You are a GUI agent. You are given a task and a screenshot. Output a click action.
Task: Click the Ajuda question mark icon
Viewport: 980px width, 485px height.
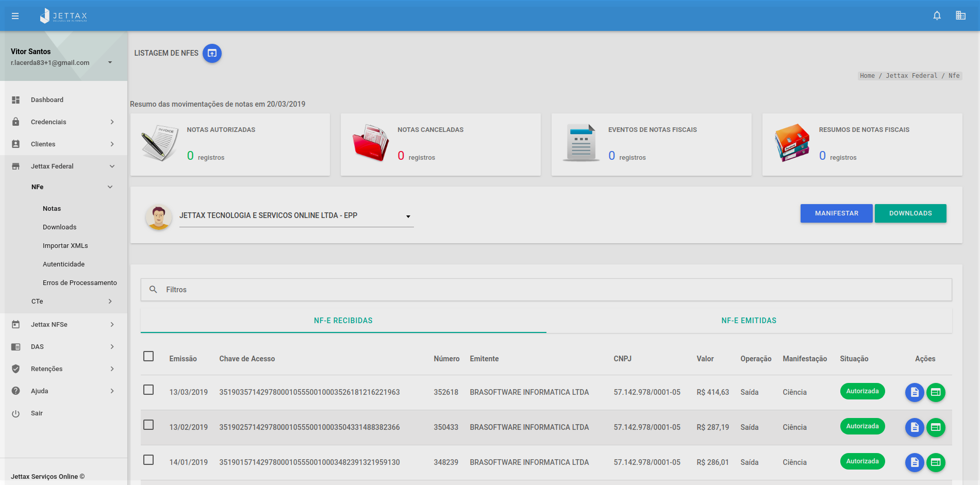16,391
